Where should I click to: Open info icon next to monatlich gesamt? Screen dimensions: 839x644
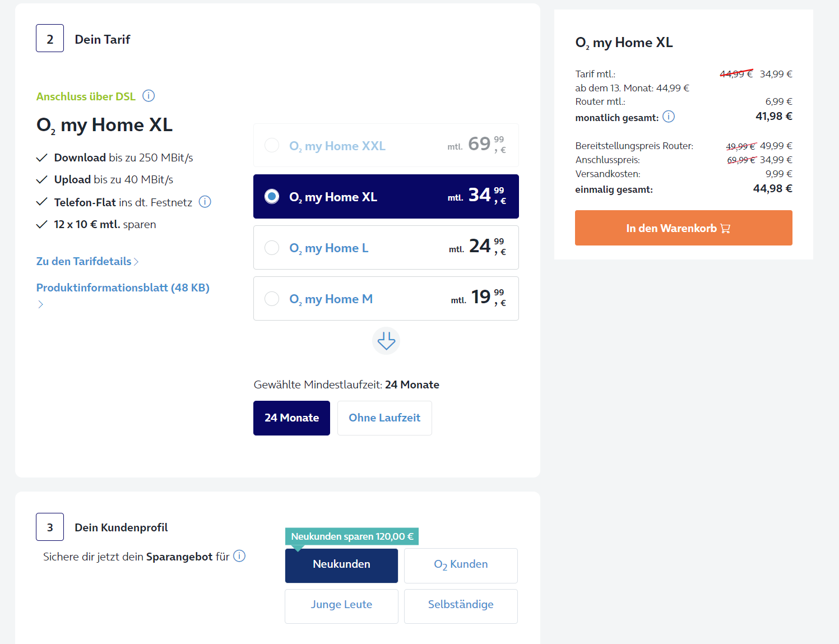point(669,117)
